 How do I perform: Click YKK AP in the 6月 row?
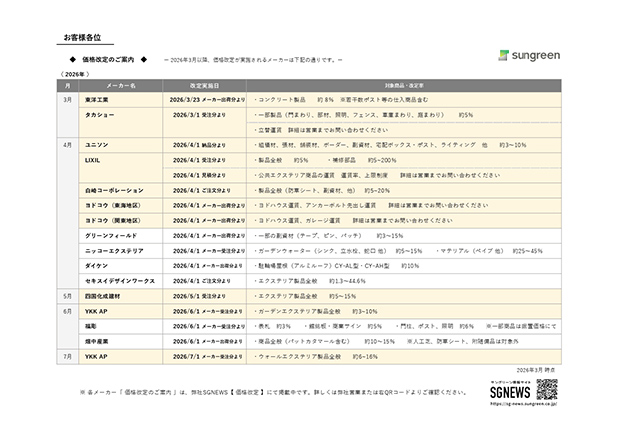(x=96, y=312)
